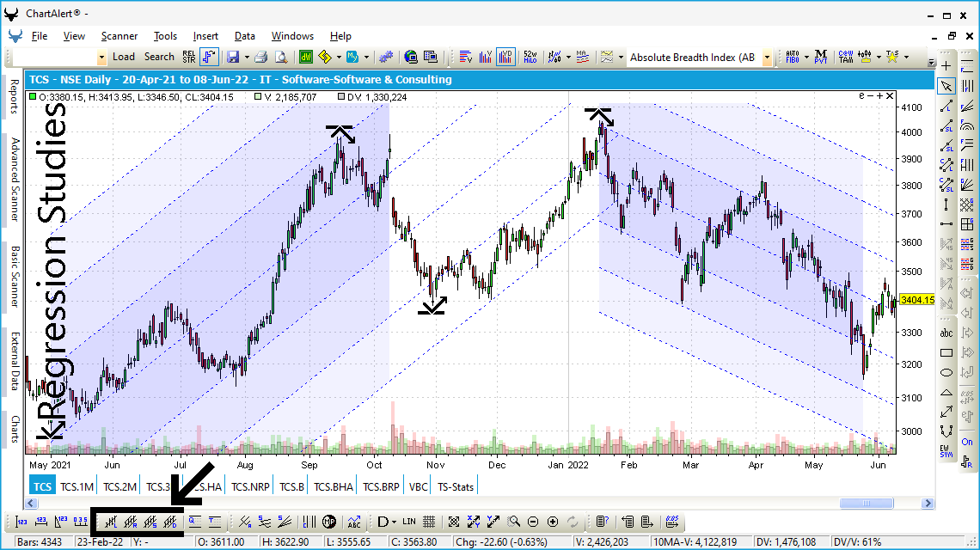Click the horizontal scrollbar thumb below the chart
Viewport: 980px width, 550px height.
[867, 503]
